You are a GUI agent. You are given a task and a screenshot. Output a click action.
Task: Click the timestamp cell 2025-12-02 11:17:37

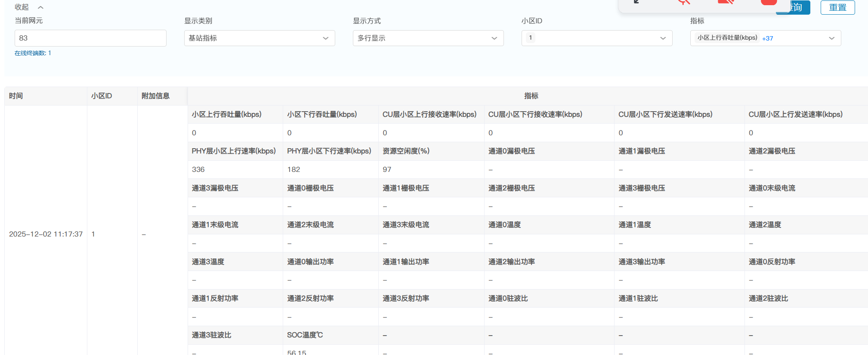pyautogui.click(x=46, y=234)
